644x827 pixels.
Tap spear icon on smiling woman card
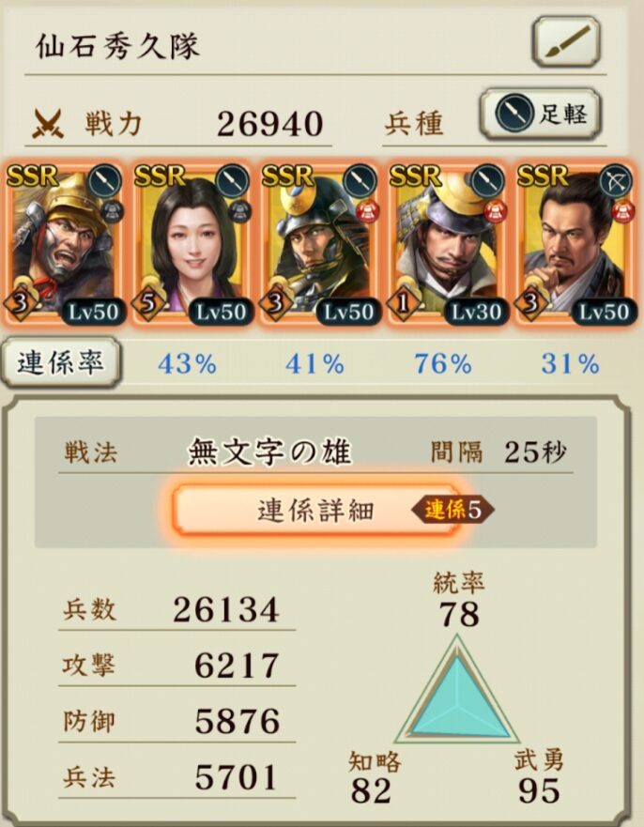[232, 181]
